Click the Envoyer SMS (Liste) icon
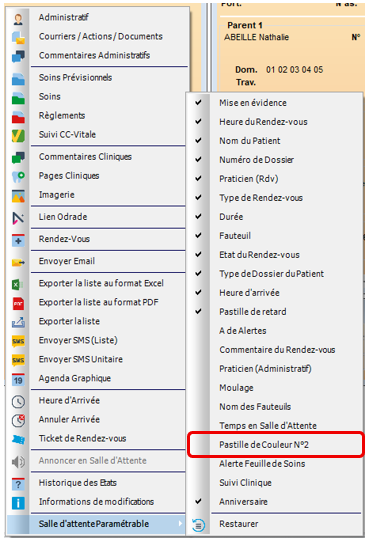Screen dimensions: 371x545 click(18, 341)
